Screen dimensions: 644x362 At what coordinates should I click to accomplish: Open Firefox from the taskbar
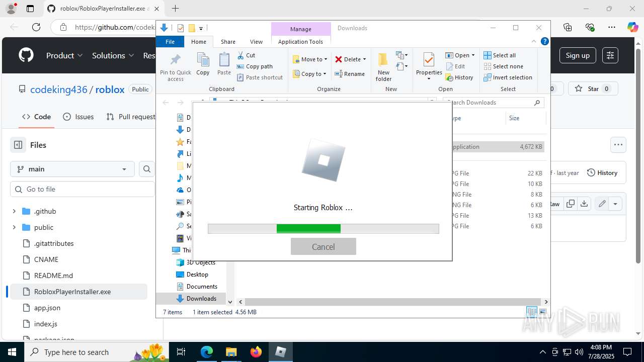(x=256, y=352)
